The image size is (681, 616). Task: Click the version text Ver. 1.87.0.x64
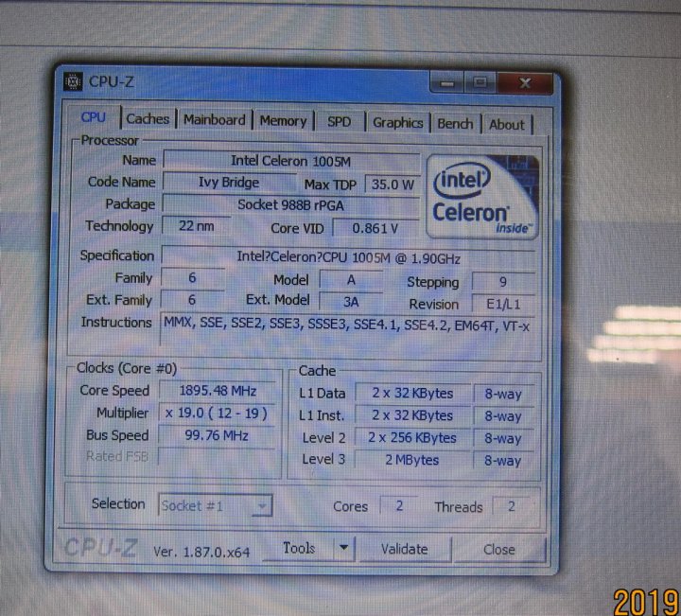[x=201, y=552]
